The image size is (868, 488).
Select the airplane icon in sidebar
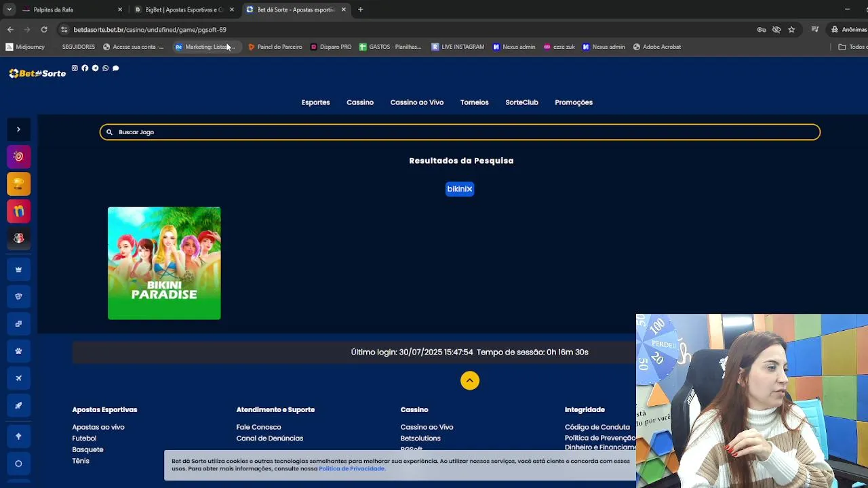pos(18,378)
